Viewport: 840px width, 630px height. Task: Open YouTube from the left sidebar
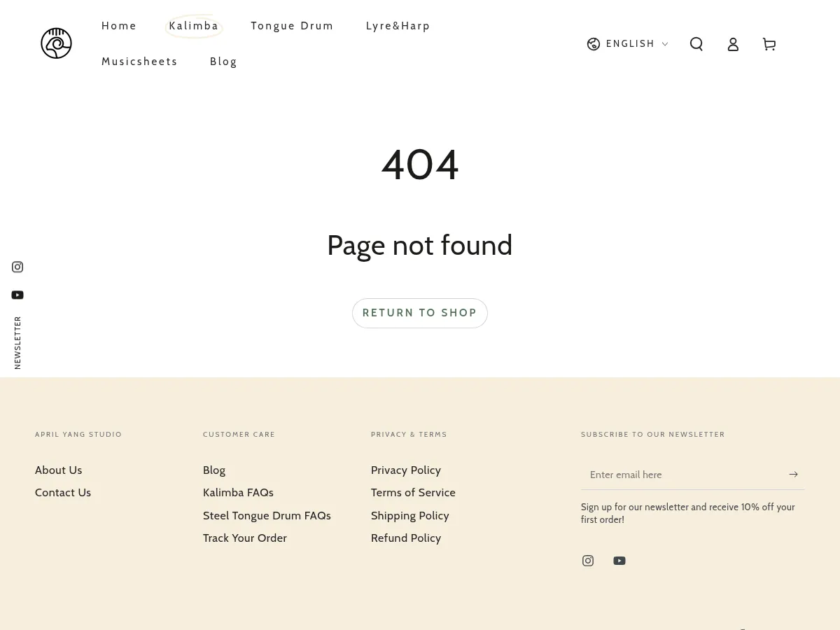click(17, 295)
